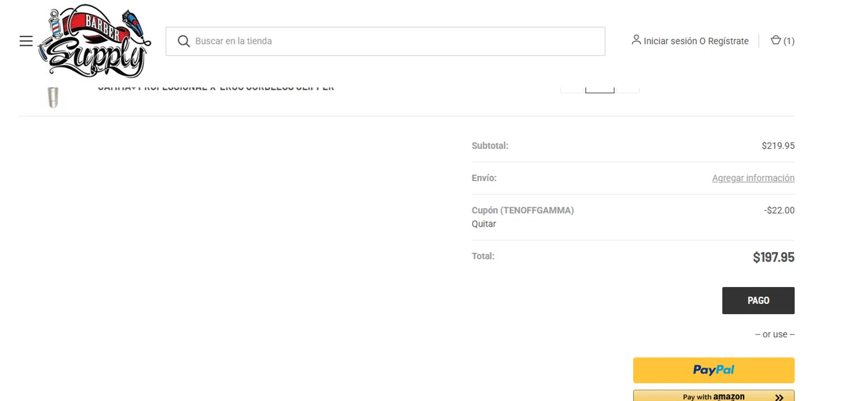This screenshot has height=401, width=868.
Task: Open the shopping cart basket icon
Action: (776, 41)
